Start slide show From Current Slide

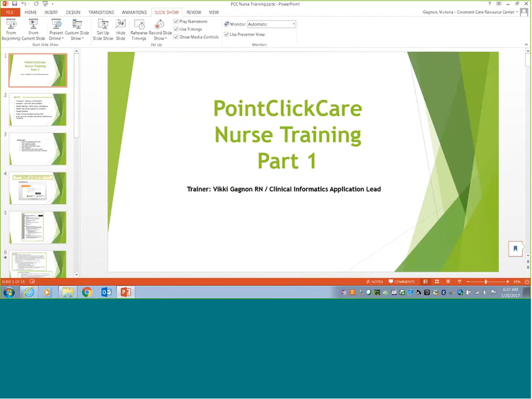click(33, 29)
